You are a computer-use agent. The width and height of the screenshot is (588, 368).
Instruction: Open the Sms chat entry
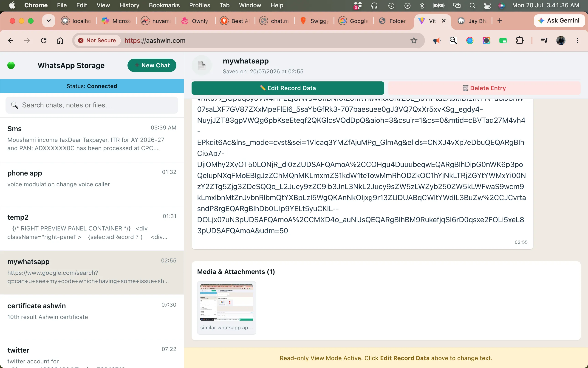(x=92, y=140)
